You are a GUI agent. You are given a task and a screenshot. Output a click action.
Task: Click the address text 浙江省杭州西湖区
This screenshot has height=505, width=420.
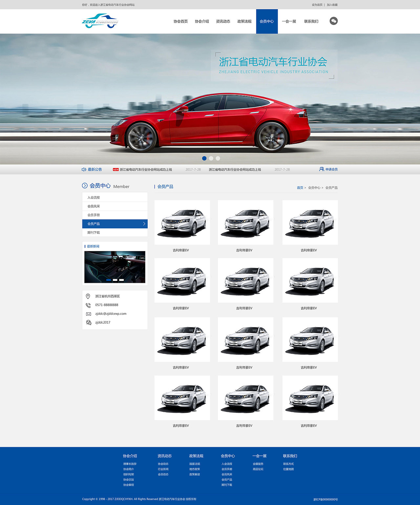pyautogui.click(x=108, y=296)
